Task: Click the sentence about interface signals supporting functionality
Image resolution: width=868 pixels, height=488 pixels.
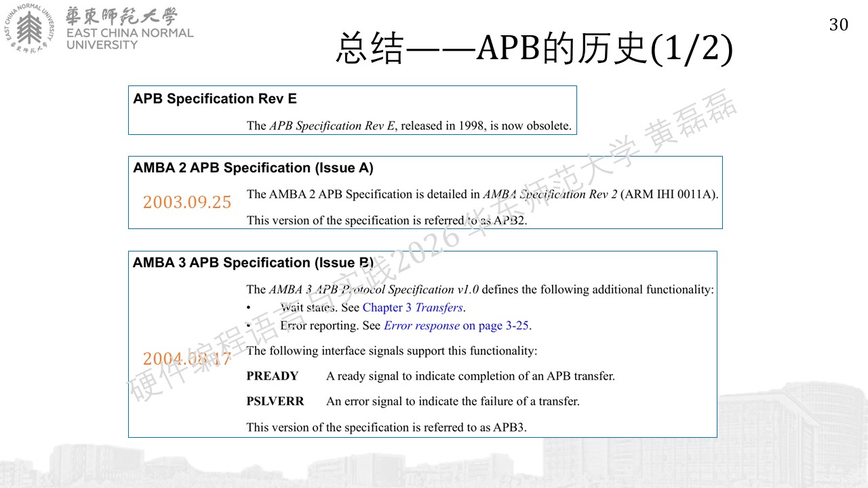Action: [391, 351]
